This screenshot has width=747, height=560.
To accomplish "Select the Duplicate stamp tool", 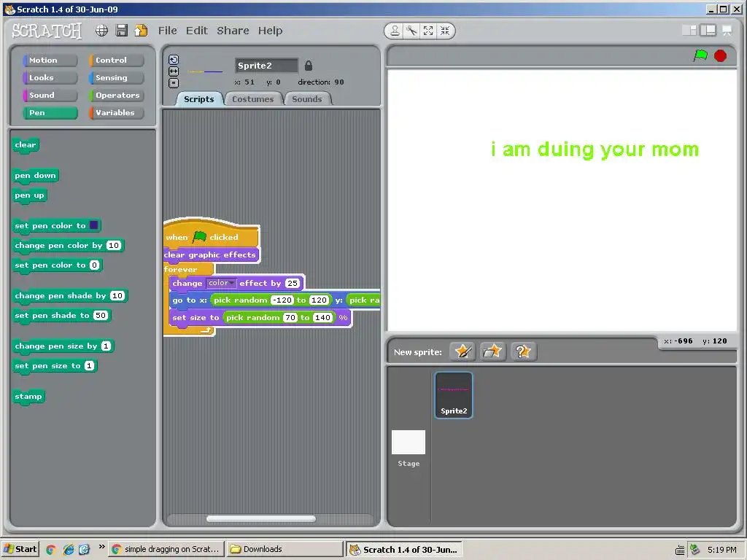I will click(x=395, y=31).
